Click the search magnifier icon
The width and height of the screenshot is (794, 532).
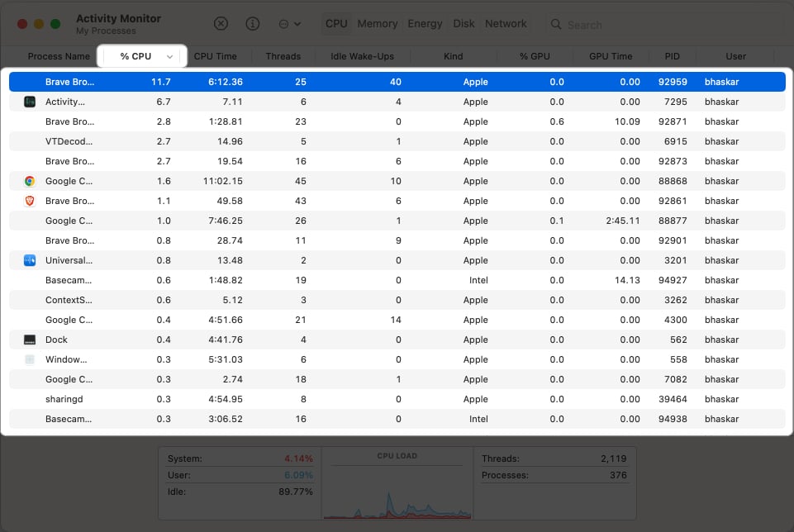point(558,26)
